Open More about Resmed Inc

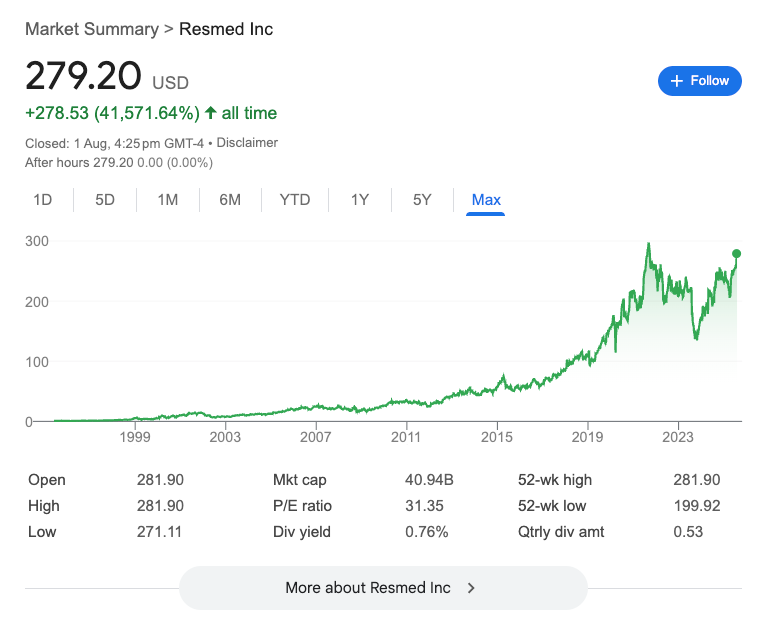pos(383,588)
